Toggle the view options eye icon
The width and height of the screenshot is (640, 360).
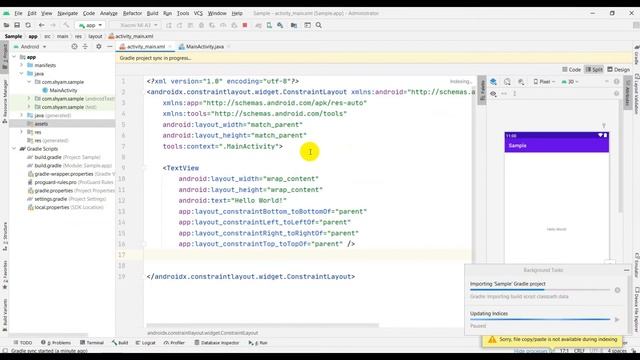(x=493, y=93)
